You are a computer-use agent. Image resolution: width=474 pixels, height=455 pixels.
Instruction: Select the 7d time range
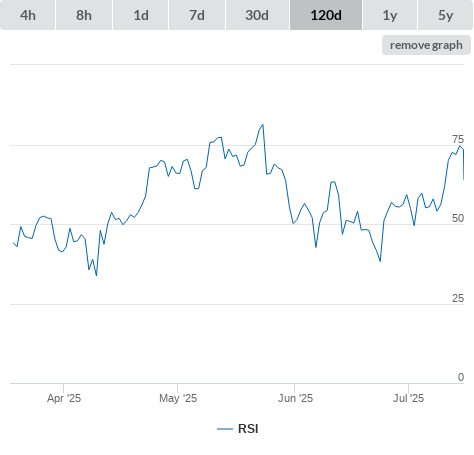click(x=197, y=15)
